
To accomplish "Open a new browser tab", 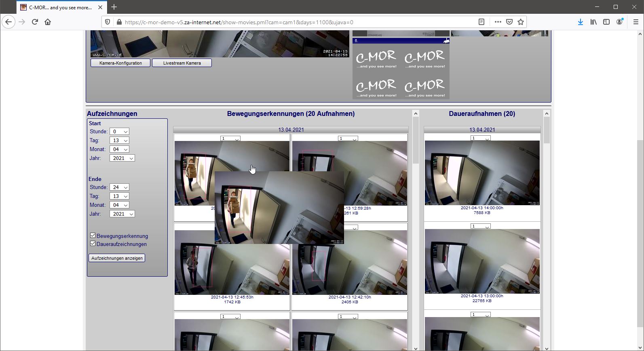I will pyautogui.click(x=114, y=7).
